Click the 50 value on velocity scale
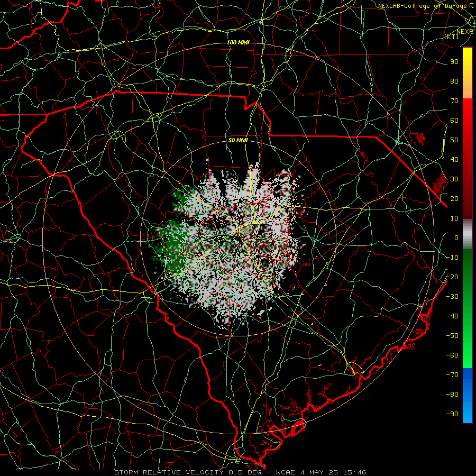Viewport: 476px width, 476px height. [x=454, y=140]
